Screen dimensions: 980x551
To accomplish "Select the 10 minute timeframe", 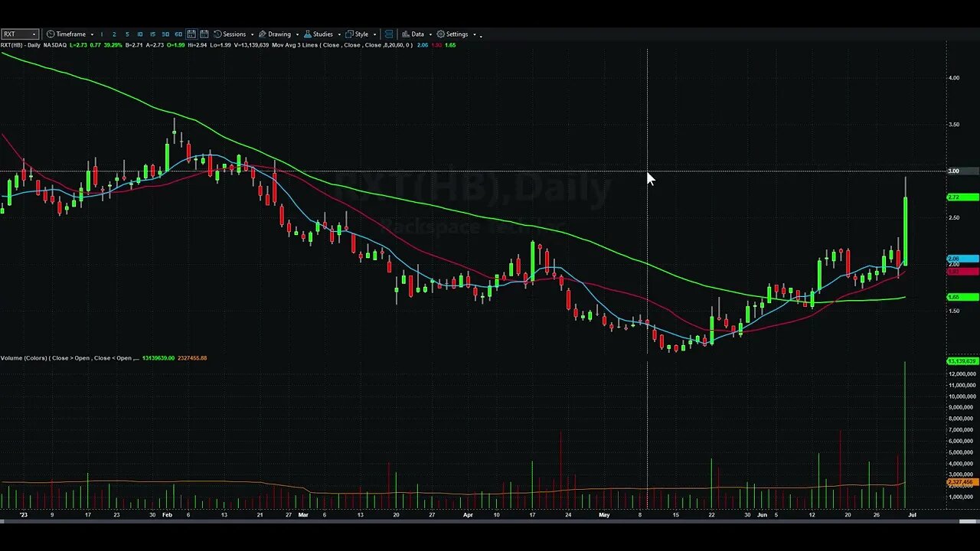I will 139,34.
